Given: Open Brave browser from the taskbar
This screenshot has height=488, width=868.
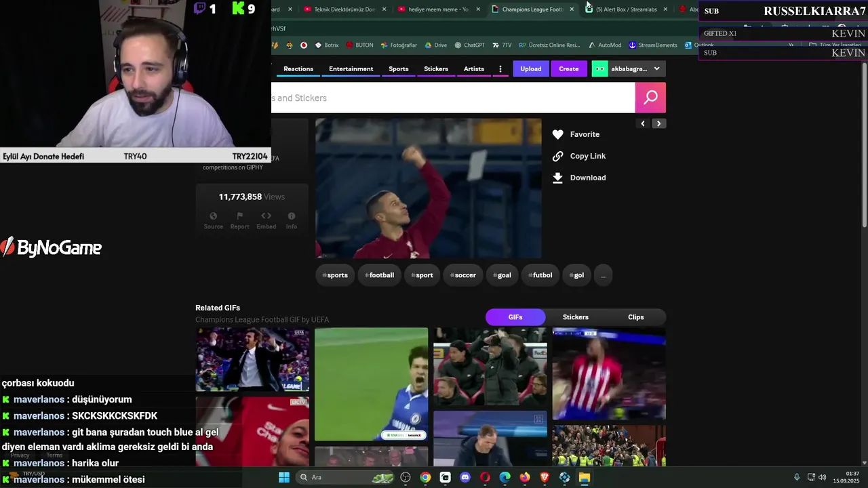Looking at the screenshot, I should tap(545, 477).
